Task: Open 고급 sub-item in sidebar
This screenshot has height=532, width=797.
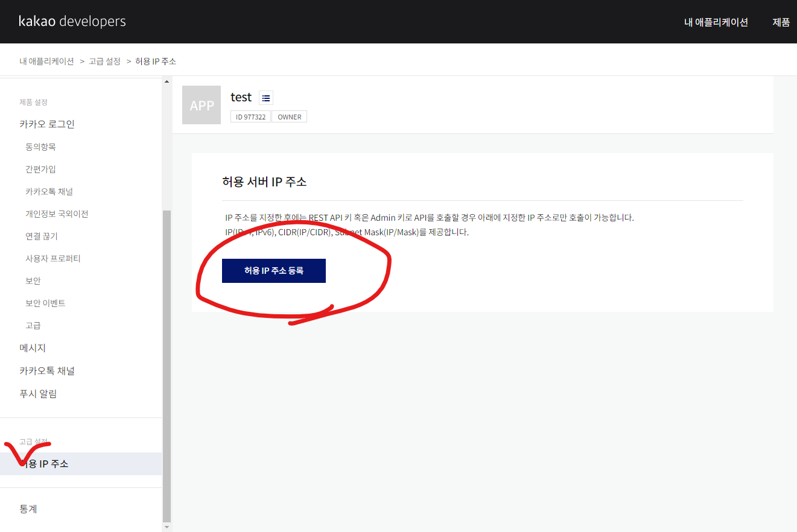Action: [33, 325]
